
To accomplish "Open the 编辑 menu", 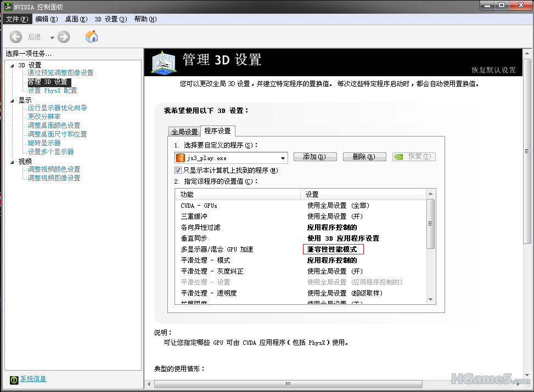I will (47, 19).
